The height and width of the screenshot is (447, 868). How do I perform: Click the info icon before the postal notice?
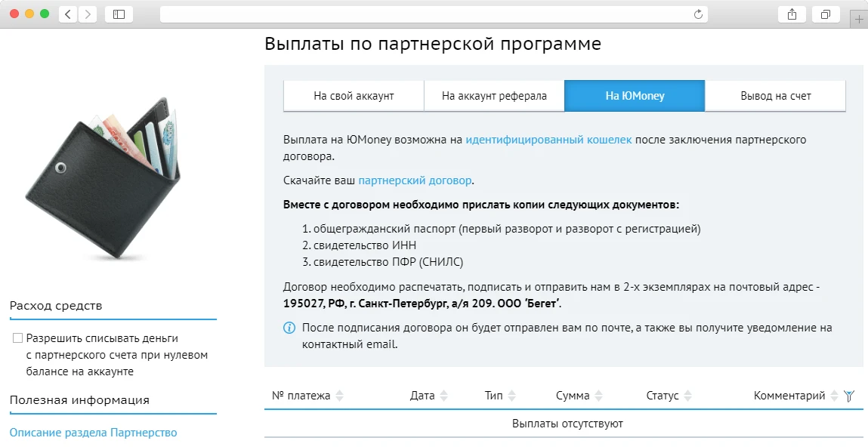(x=288, y=327)
